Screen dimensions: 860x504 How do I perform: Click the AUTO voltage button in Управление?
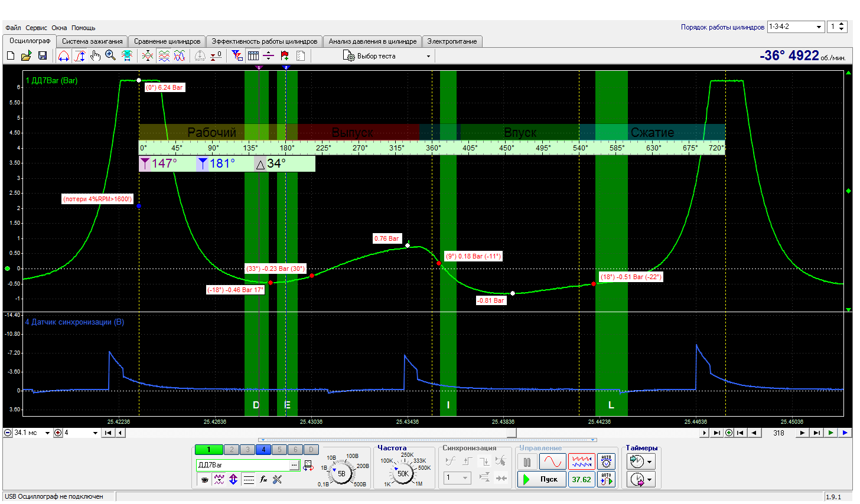[x=606, y=462]
